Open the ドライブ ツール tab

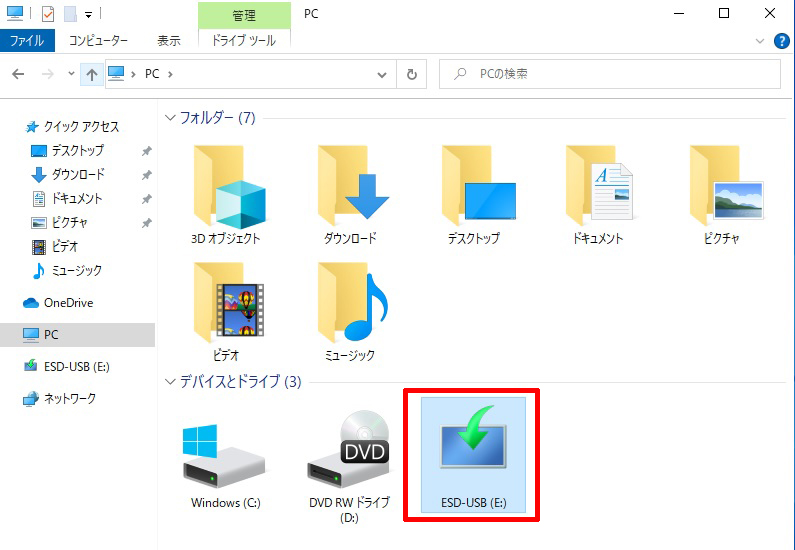[244, 41]
